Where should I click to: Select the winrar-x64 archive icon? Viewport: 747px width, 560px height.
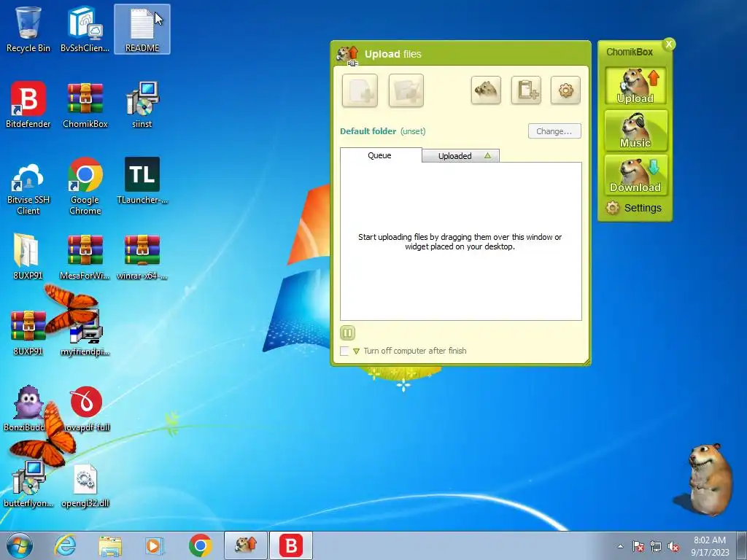coord(142,256)
